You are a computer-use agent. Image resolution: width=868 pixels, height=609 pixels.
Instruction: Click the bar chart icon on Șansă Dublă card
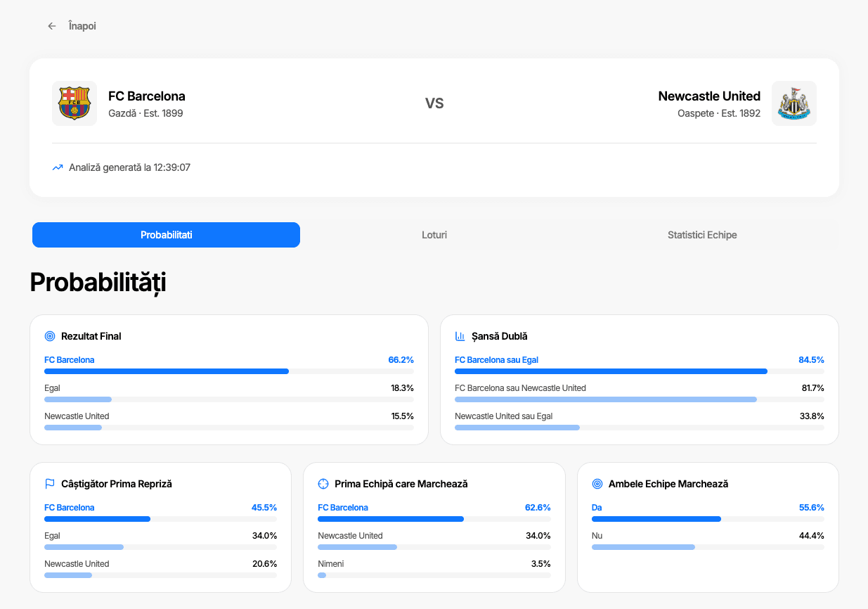coord(460,336)
